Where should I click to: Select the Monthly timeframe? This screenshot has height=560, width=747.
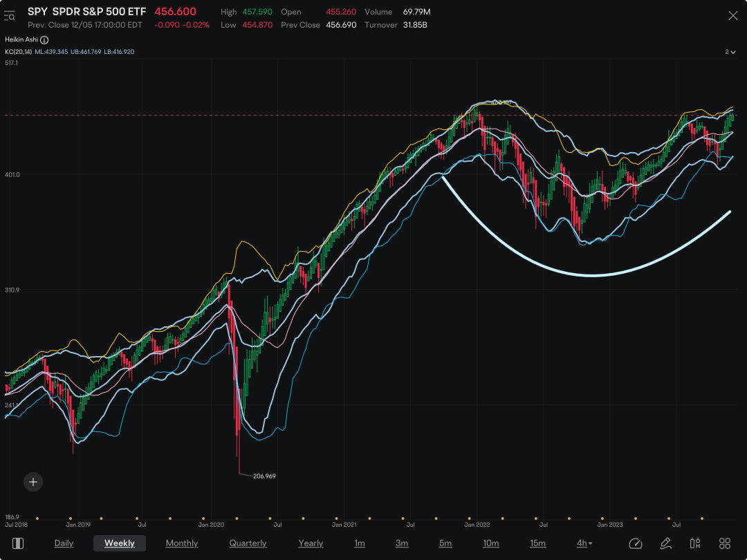pyautogui.click(x=181, y=543)
